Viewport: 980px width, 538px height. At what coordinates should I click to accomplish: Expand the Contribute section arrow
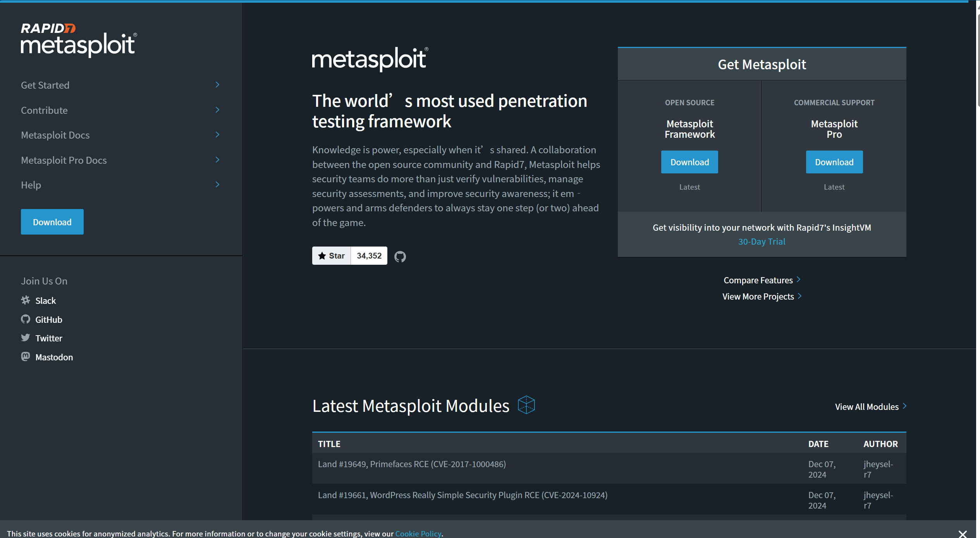[x=217, y=110]
